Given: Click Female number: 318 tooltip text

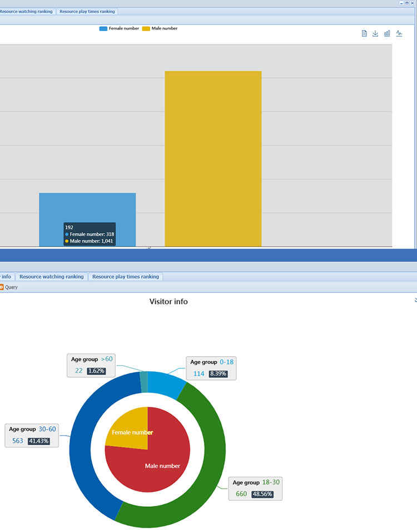Looking at the screenshot, I should click(x=92, y=234).
